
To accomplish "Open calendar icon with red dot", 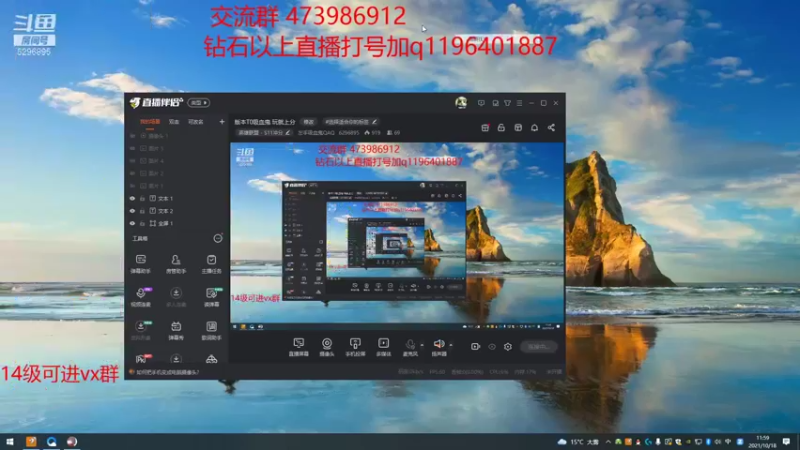I will coord(485,128).
